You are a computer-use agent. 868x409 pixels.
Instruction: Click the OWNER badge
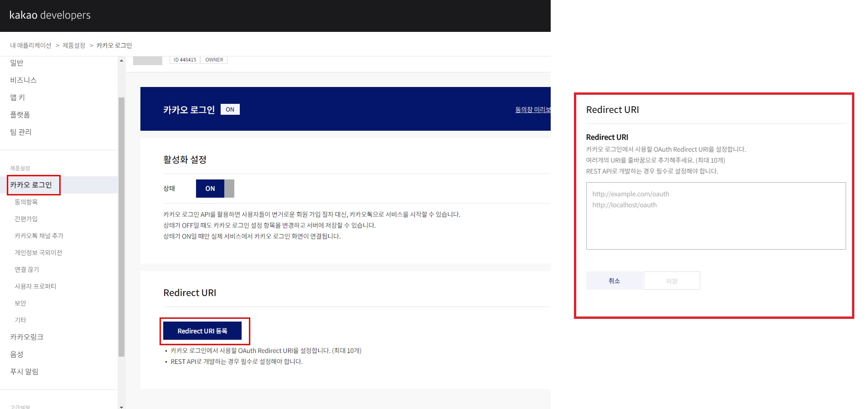click(x=214, y=60)
